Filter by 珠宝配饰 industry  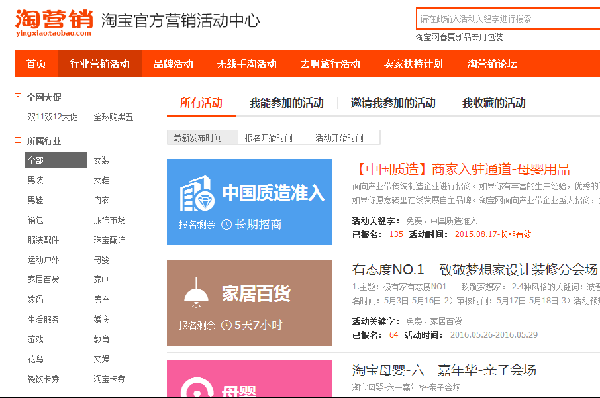(109, 240)
